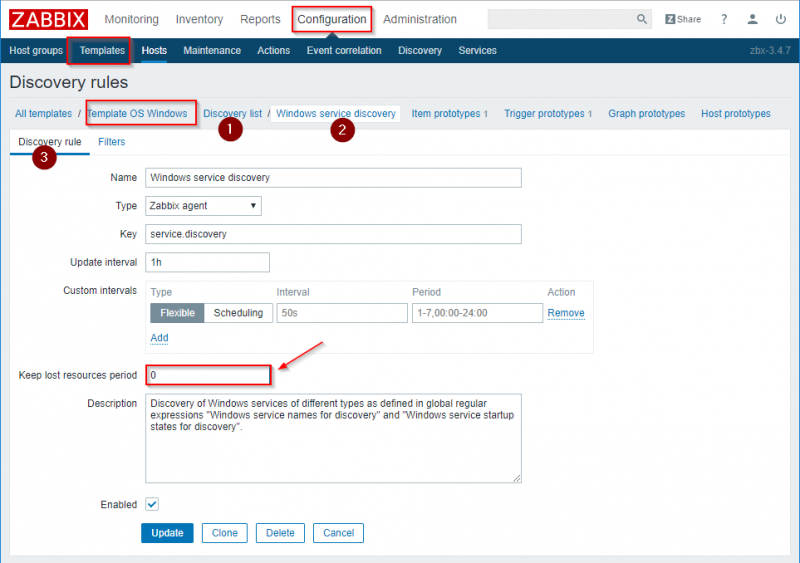Open Host prototypes link

click(x=736, y=113)
